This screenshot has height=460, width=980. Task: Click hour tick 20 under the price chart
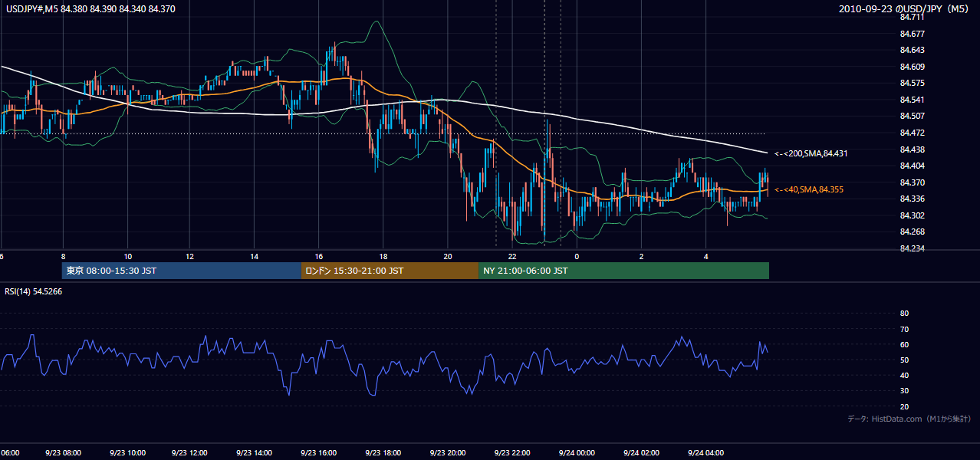pos(448,256)
